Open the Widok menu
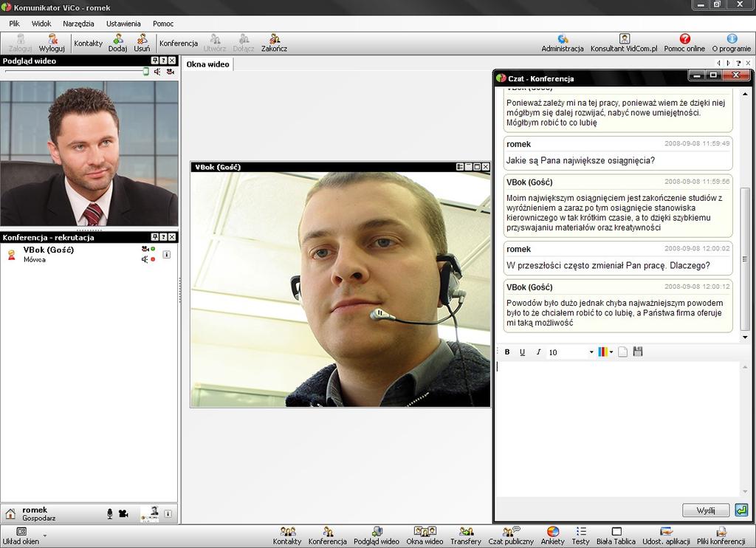Viewport: 756px width, 548px height. coord(41,24)
